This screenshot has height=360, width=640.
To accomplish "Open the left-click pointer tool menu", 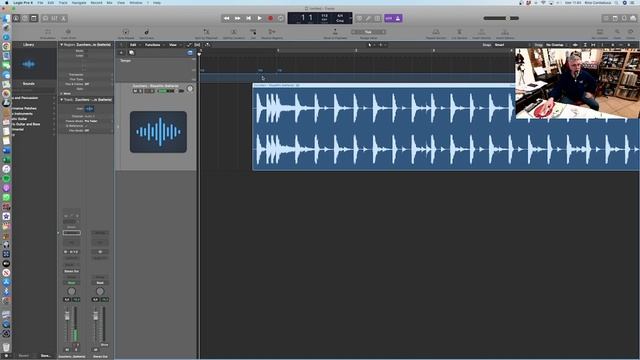I will (371, 45).
